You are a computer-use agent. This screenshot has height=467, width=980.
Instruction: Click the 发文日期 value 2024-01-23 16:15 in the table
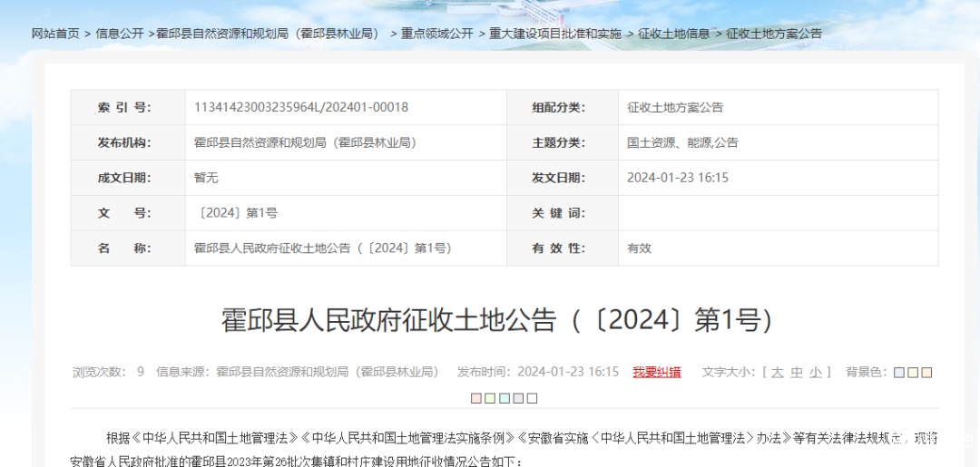coord(678,178)
